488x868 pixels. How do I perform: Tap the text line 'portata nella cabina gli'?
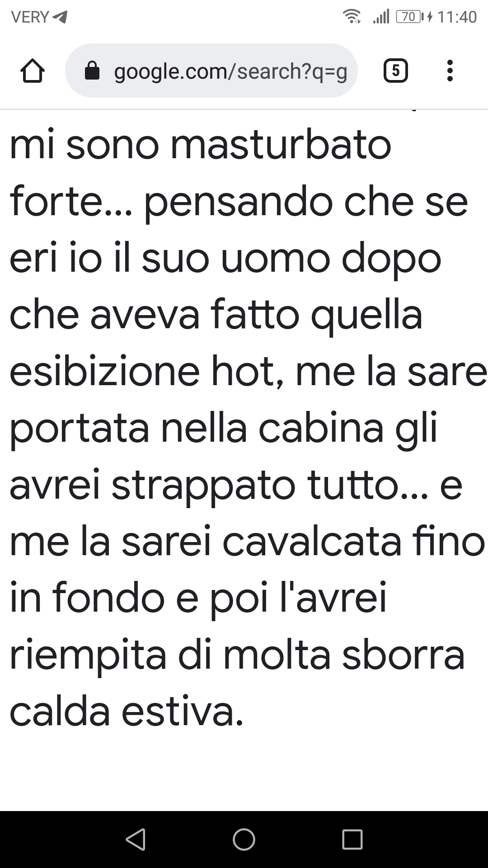pos(224,429)
